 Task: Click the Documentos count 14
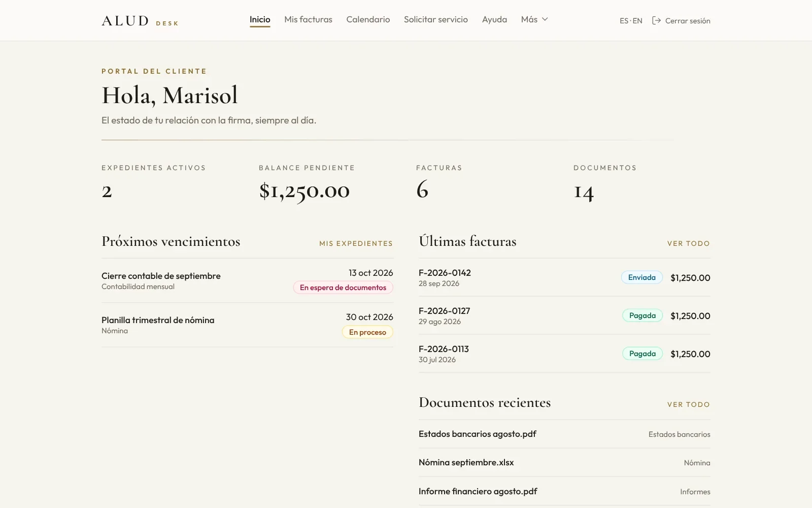pos(584,192)
